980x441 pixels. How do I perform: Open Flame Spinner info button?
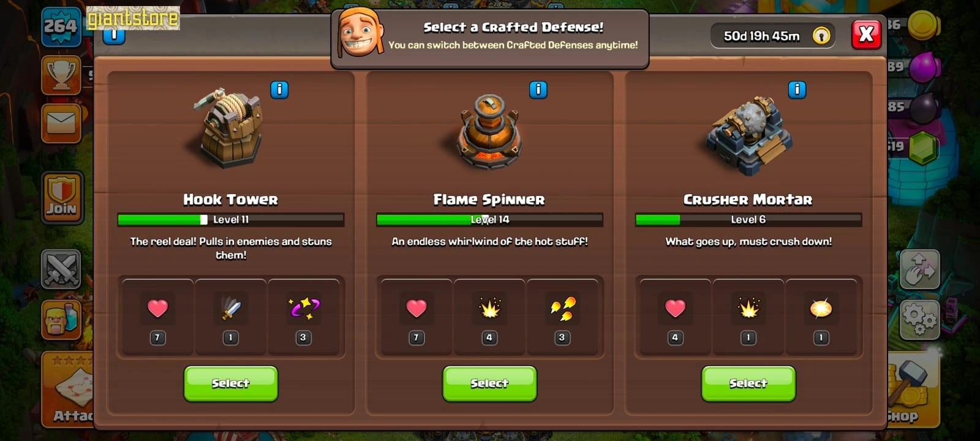[538, 90]
